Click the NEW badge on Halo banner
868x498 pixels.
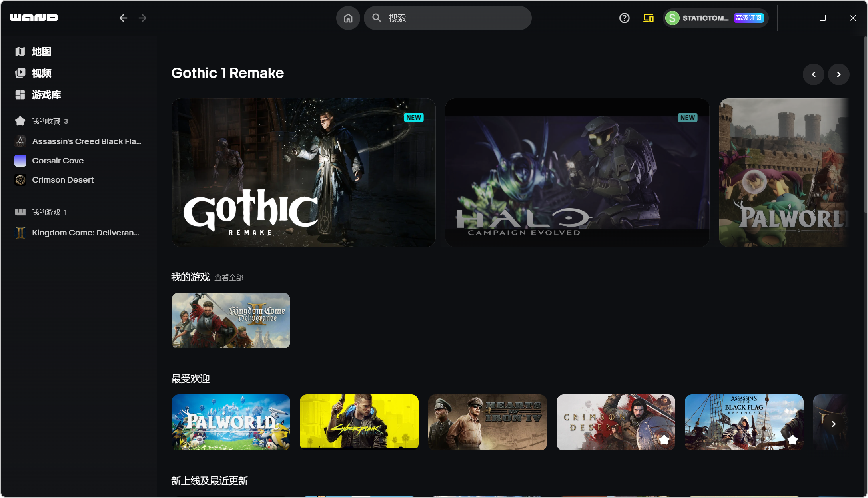(x=688, y=118)
